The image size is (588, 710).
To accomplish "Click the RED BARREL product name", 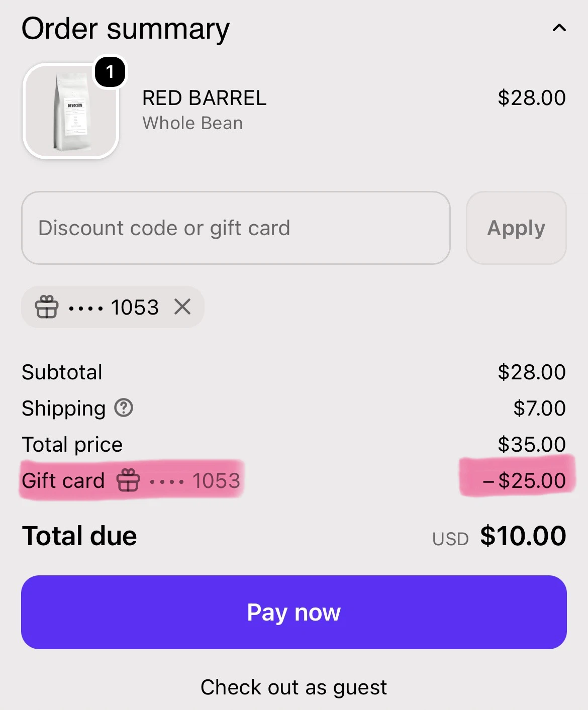I will coord(205,98).
